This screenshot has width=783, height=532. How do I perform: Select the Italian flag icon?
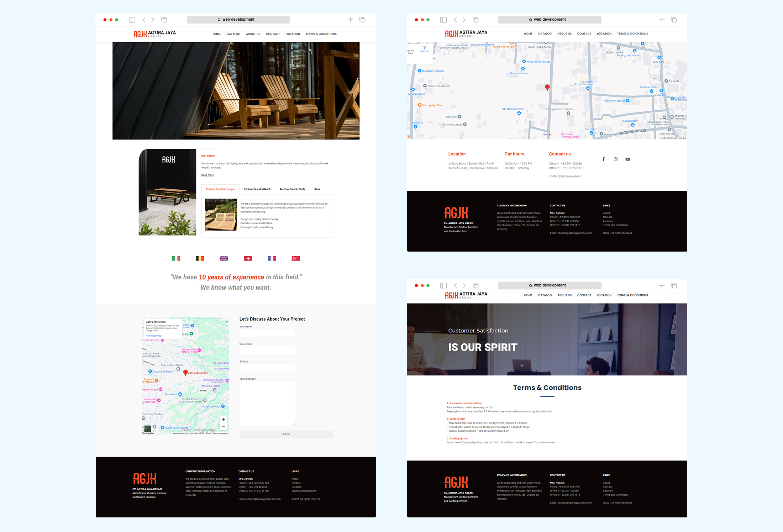click(x=176, y=258)
